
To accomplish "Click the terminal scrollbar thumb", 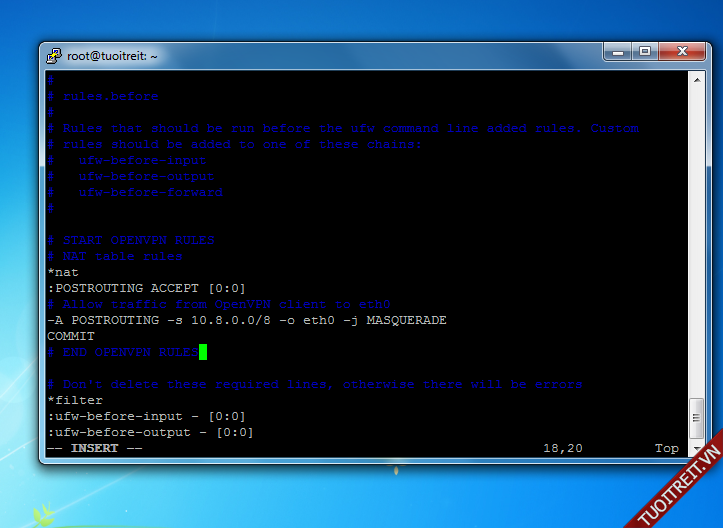I will coord(696,415).
